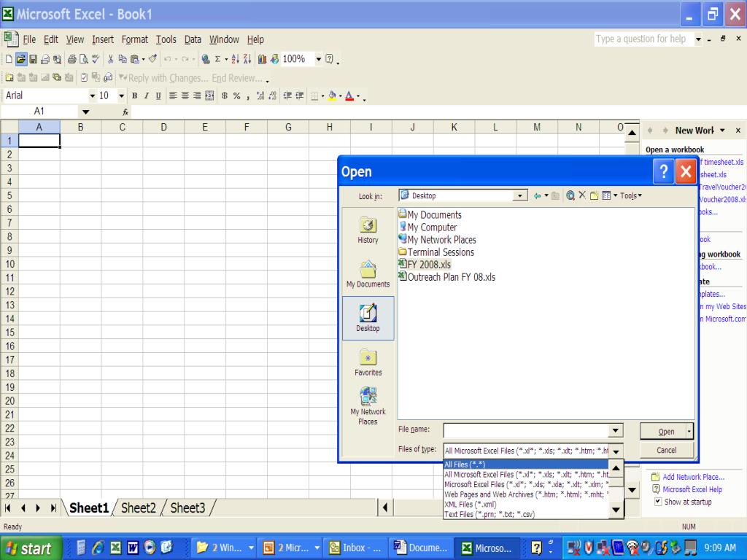Toggle the Show at startup checkbox
The image size is (747, 560).
[658, 502]
